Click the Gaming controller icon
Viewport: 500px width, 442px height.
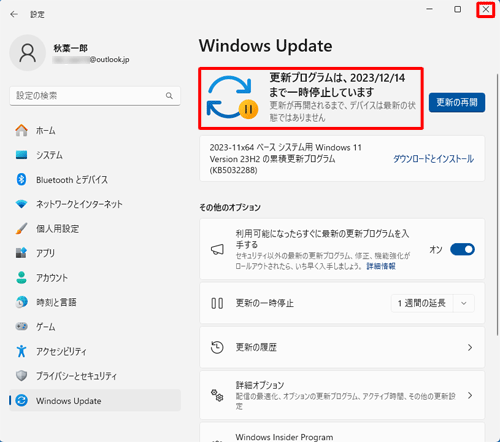click(x=21, y=326)
